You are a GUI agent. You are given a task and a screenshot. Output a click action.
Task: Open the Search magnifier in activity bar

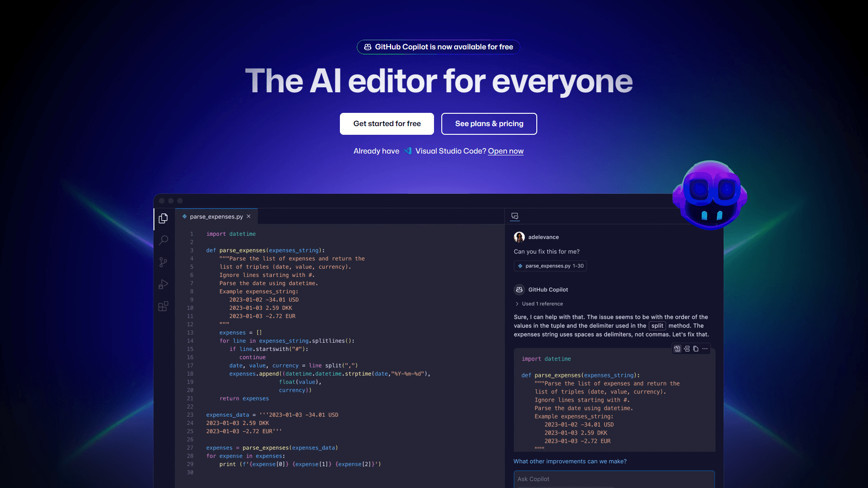click(163, 240)
